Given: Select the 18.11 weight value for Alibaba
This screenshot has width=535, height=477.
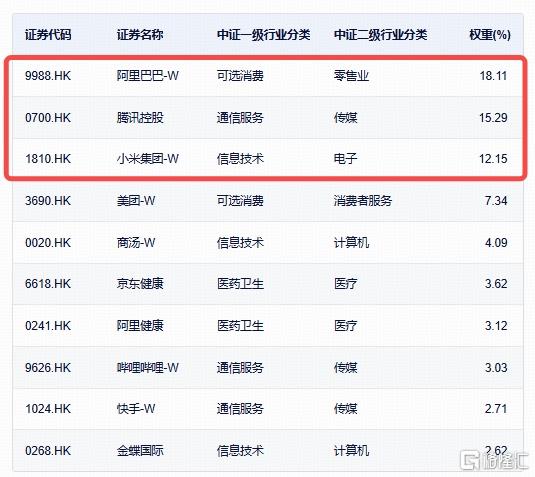Looking at the screenshot, I should point(493,75).
